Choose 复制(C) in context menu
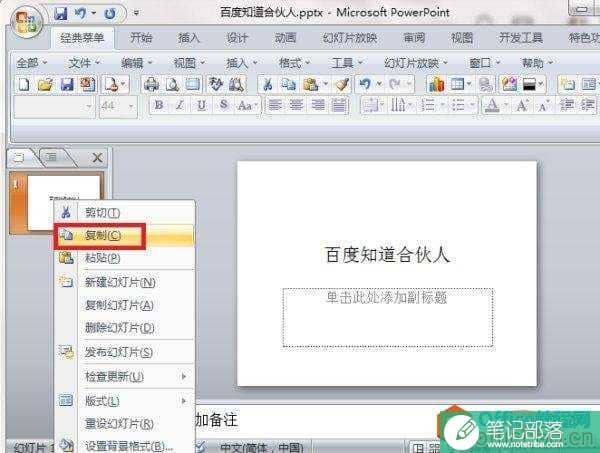The height and width of the screenshot is (453, 600). pyautogui.click(x=125, y=236)
